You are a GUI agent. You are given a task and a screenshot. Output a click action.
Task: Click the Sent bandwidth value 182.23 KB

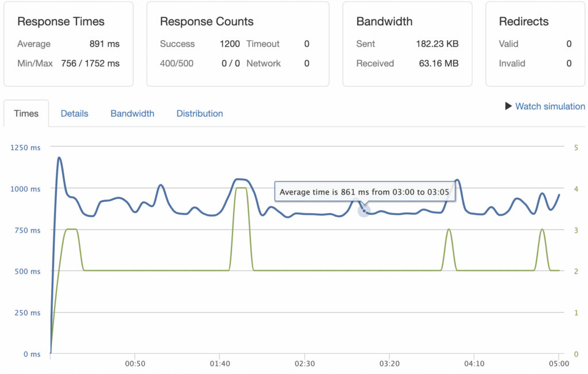pyautogui.click(x=437, y=44)
